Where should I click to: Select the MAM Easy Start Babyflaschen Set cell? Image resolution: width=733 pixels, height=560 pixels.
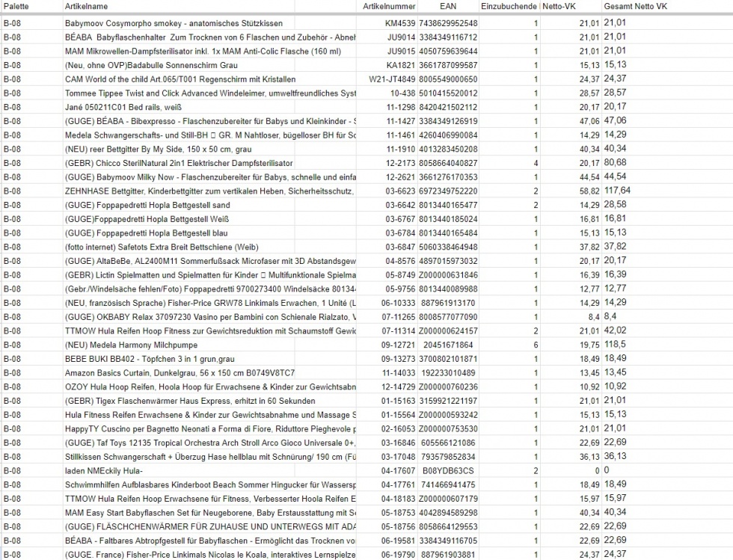pos(209,513)
